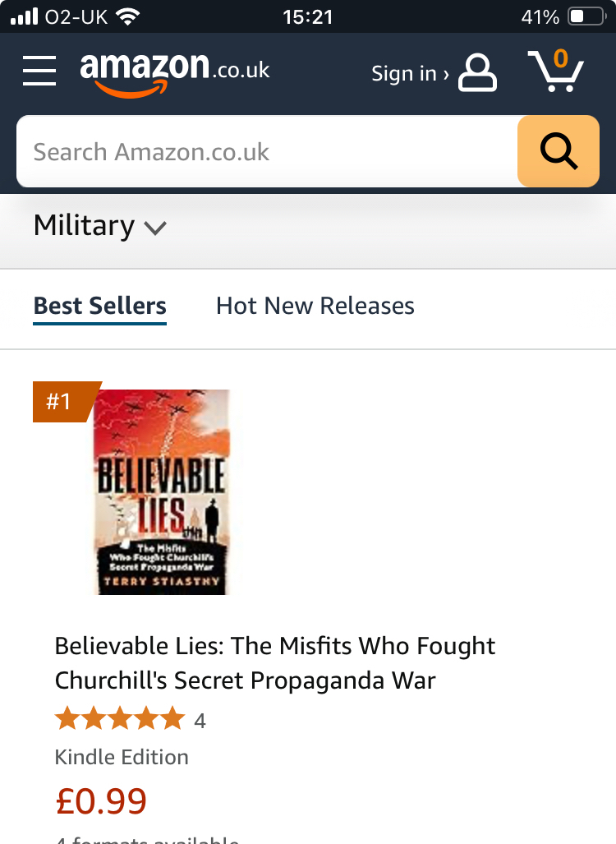Switch to Hot New Releases tab
Viewport: 616px width, 844px height.
(x=315, y=306)
